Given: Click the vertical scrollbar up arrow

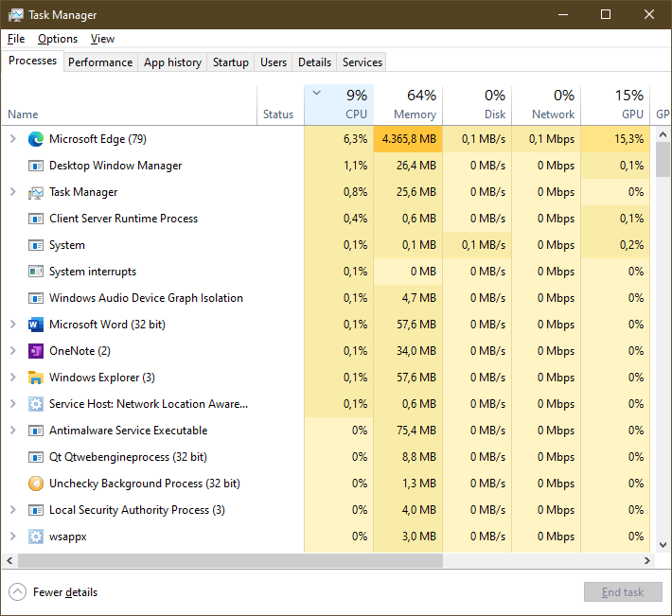Looking at the screenshot, I should [663, 134].
